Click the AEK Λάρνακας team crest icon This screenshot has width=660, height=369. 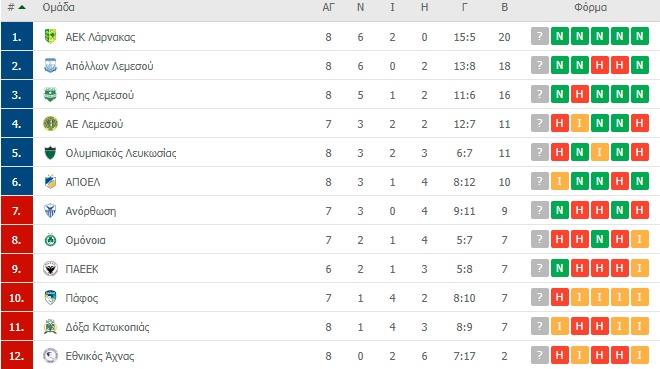[x=51, y=37]
